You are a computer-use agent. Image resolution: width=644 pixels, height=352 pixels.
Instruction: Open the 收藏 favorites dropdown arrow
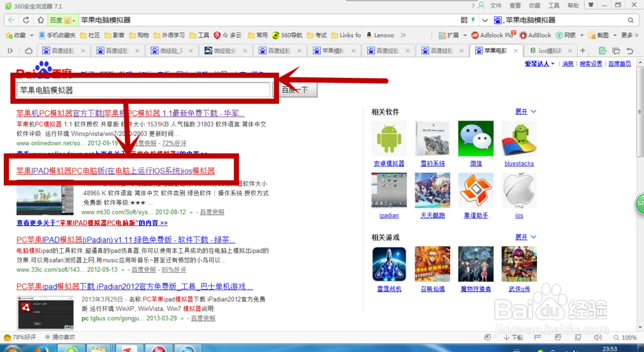coord(32,35)
